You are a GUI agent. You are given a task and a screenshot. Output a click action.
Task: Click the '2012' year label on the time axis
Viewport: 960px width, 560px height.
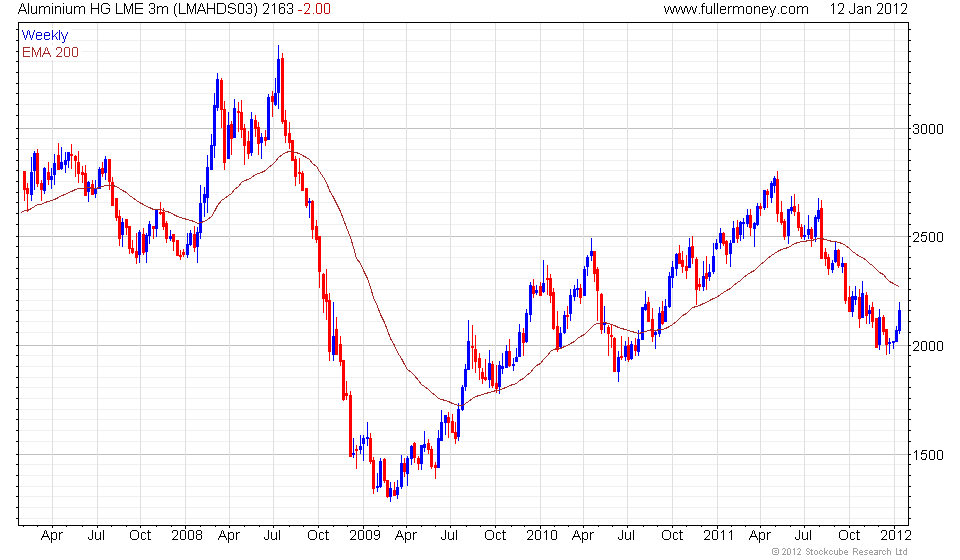[896, 536]
